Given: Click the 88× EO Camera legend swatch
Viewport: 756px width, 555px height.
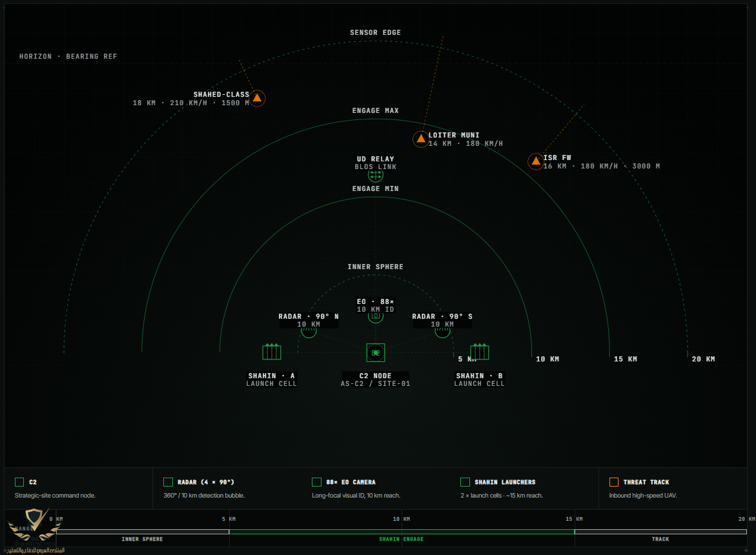Looking at the screenshot, I should 316,482.
